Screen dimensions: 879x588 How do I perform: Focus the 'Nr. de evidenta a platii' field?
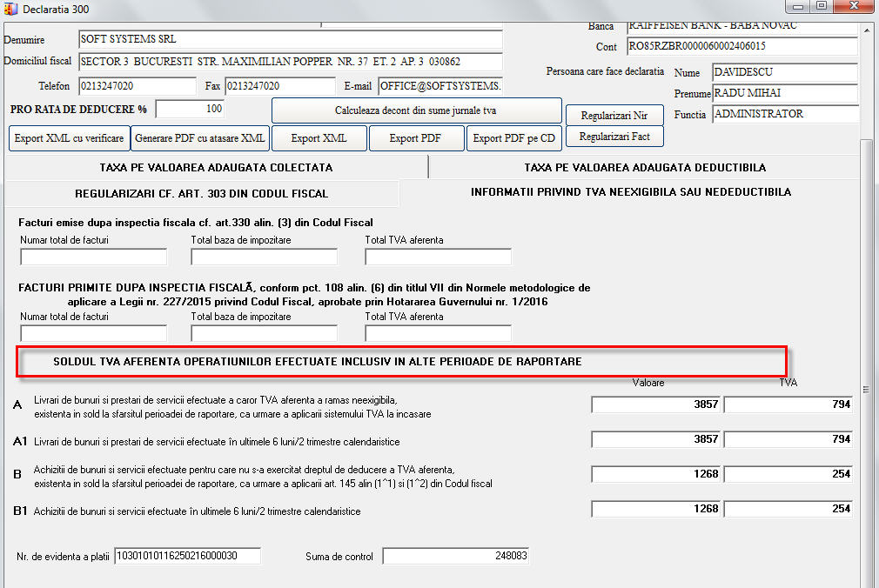[187, 556]
